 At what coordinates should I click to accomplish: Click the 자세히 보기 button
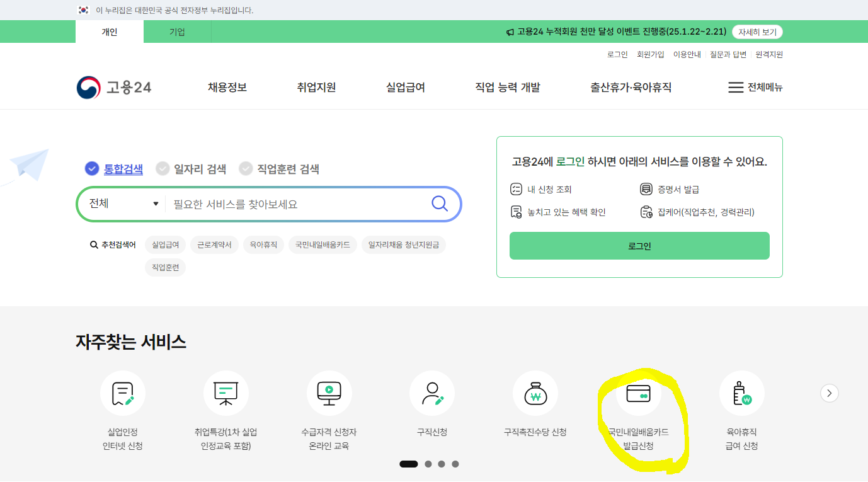click(x=758, y=32)
